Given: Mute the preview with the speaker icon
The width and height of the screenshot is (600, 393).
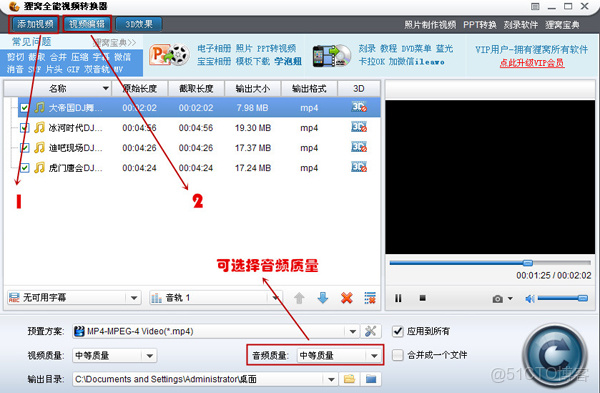Looking at the screenshot, I should coord(530,298).
